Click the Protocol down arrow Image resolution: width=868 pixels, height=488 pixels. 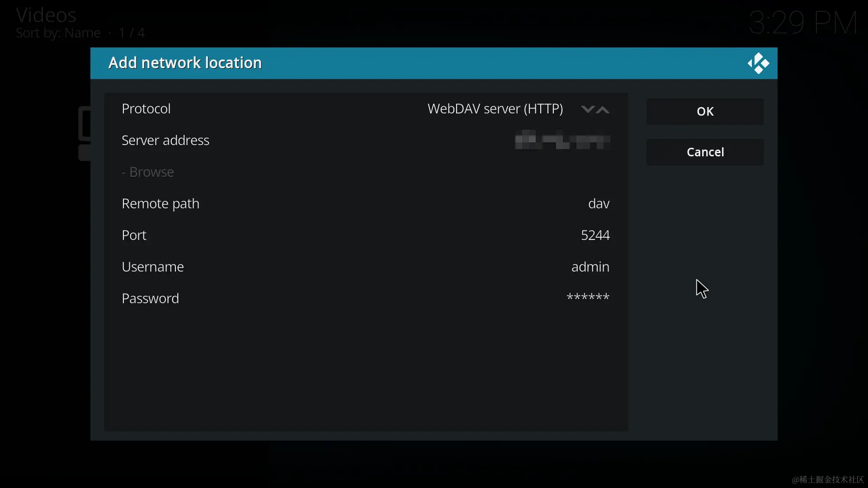[587, 109]
